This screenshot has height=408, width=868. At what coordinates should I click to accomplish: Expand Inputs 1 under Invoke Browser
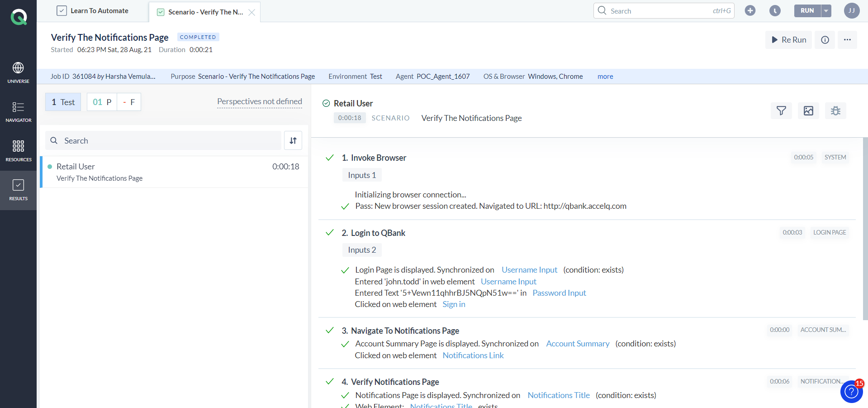tap(362, 175)
